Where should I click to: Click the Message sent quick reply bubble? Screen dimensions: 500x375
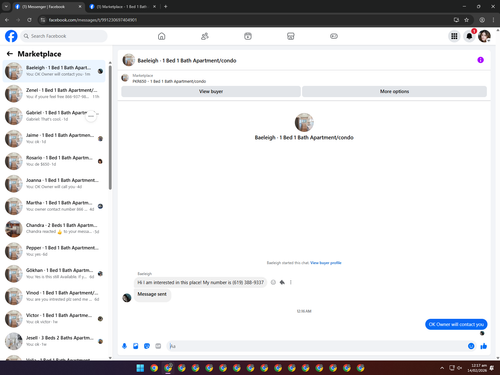[152, 294]
